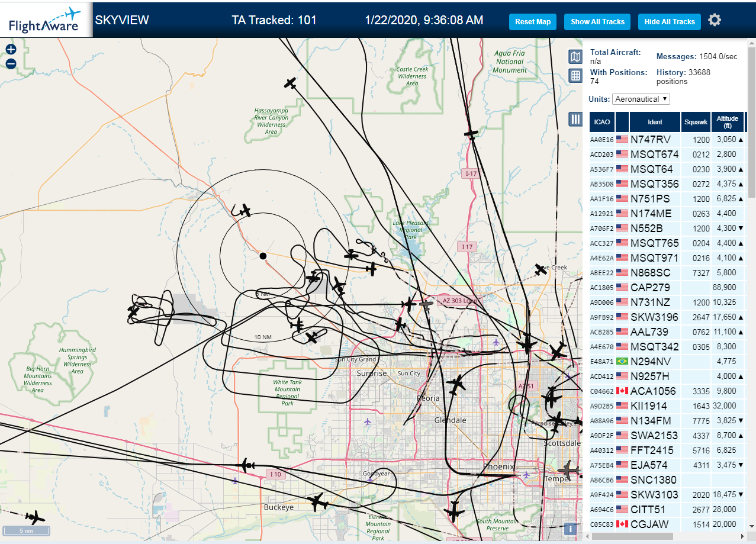The height and width of the screenshot is (544, 756).
Task: Select the SKW3196 flight
Action: pyautogui.click(x=667, y=317)
